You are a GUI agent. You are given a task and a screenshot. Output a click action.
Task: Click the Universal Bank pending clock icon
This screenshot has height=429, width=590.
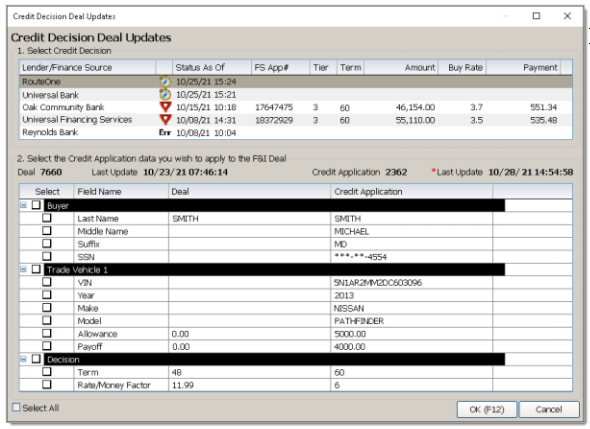165,94
